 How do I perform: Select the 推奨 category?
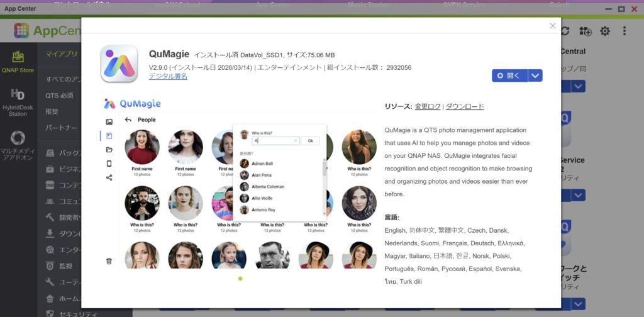52,112
